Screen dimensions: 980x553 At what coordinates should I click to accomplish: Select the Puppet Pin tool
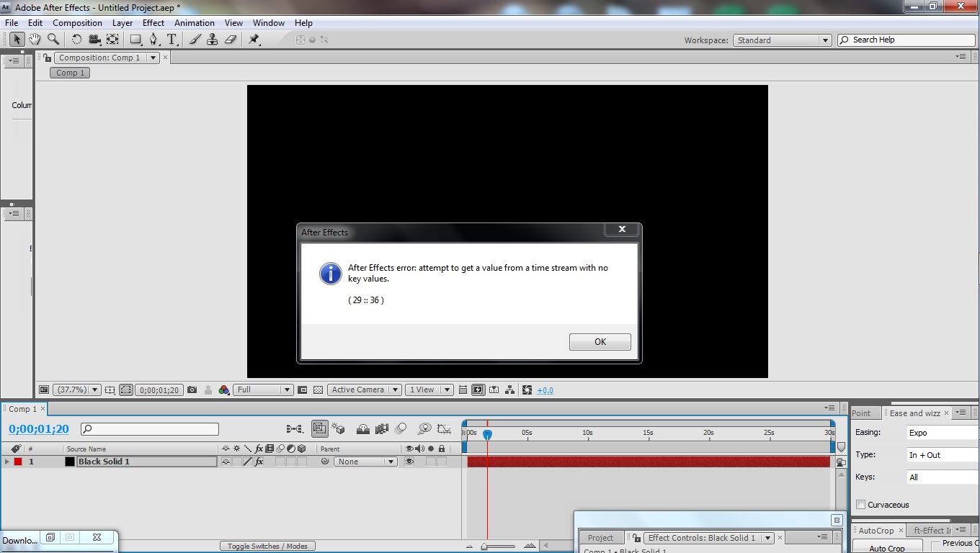point(254,40)
